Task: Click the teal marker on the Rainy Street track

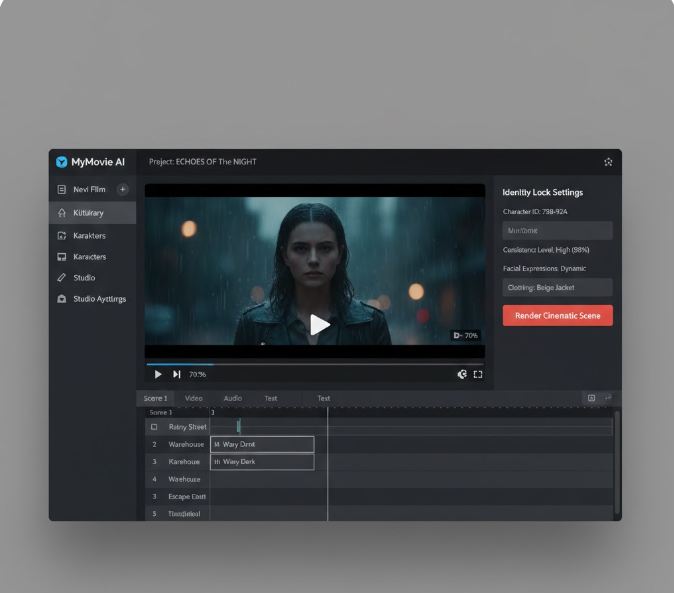Action: tap(239, 426)
